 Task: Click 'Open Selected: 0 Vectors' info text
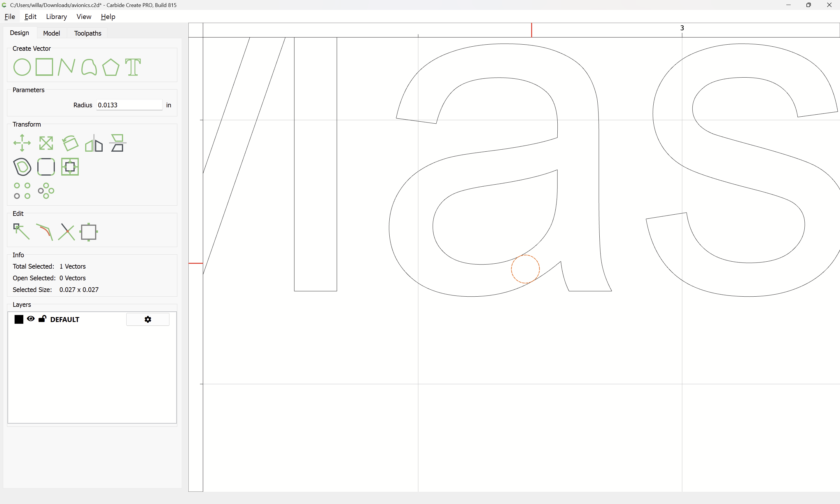pyautogui.click(x=49, y=278)
